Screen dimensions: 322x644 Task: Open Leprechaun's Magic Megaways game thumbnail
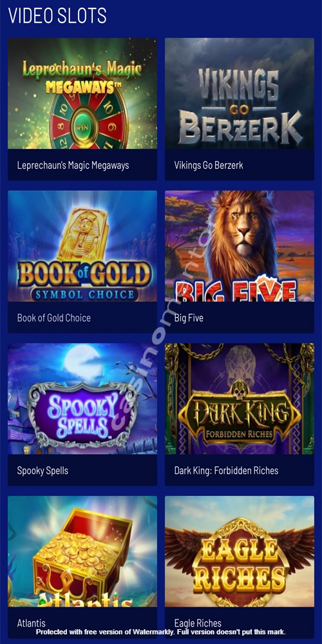(x=82, y=93)
